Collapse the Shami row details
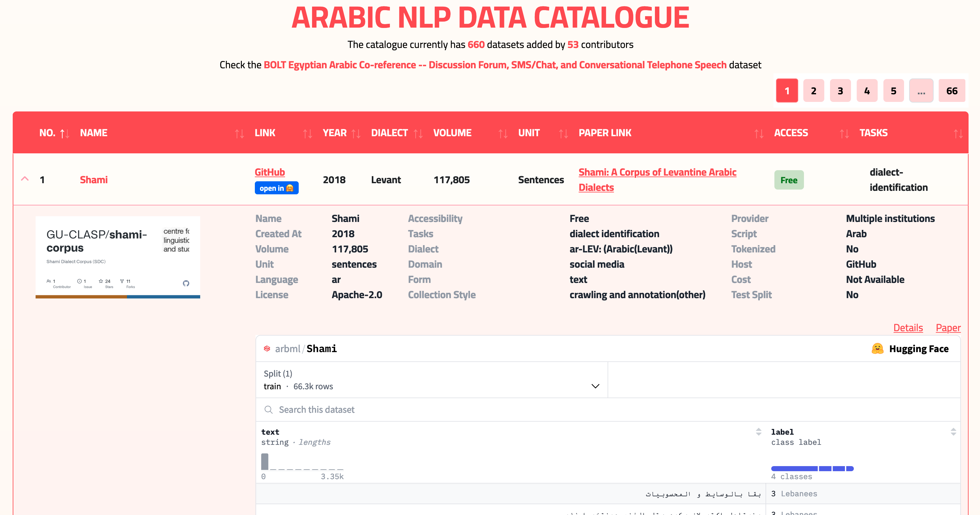Image resolution: width=980 pixels, height=515 pixels. point(25,179)
